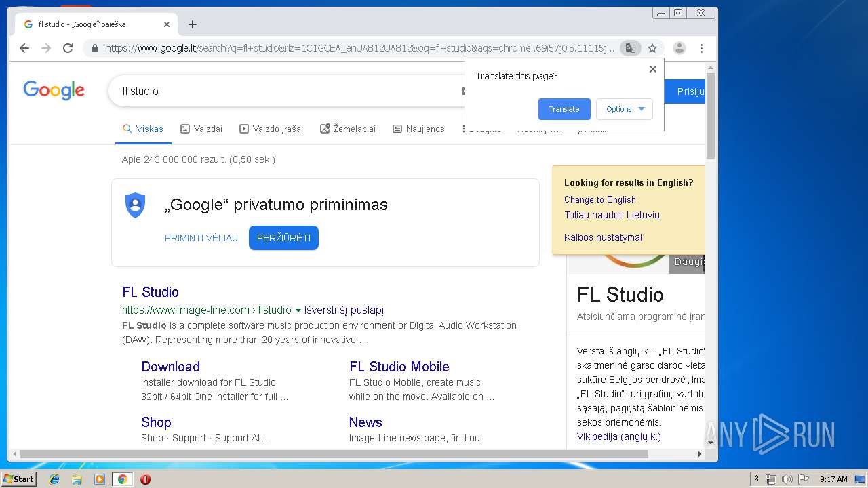
Task: Switch to the Chrome taskbar icon
Action: coord(122,479)
